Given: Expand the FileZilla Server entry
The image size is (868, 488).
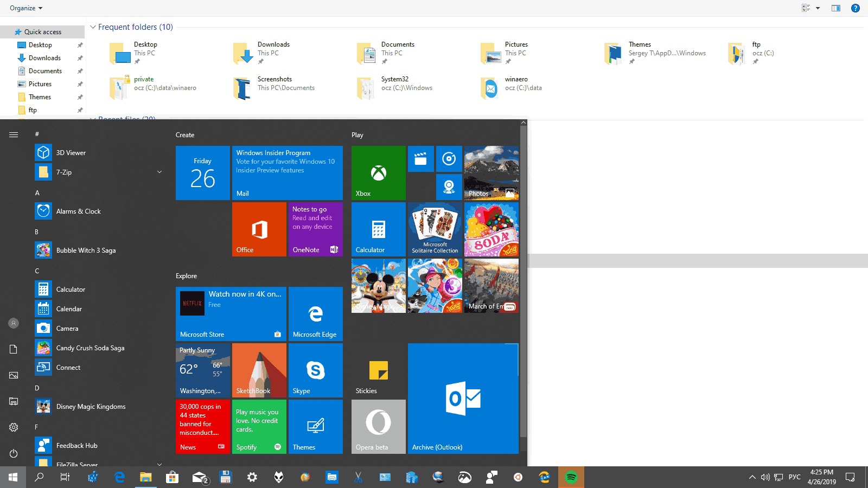Looking at the screenshot, I should click(x=159, y=464).
